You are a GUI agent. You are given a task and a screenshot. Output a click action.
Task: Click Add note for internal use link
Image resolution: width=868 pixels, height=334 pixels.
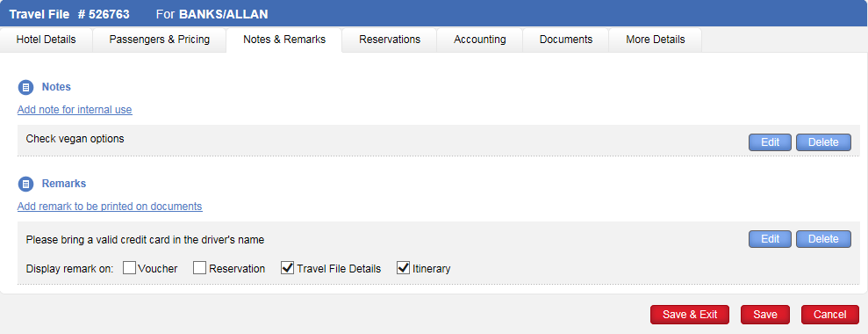point(75,110)
